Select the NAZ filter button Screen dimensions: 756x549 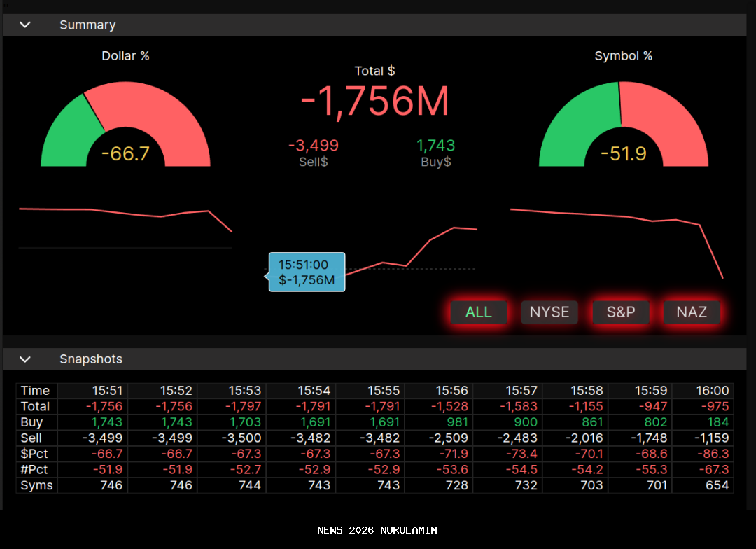(x=692, y=312)
